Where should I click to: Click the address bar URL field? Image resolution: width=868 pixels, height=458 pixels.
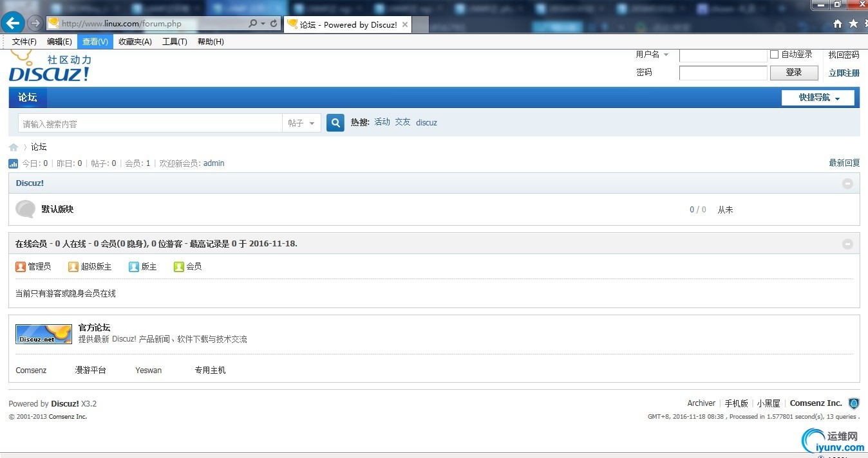click(x=147, y=24)
